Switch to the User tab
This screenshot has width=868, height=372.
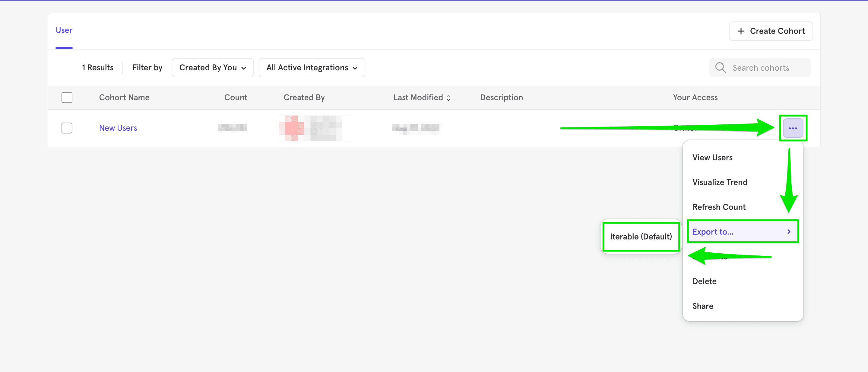[x=64, y=30]
